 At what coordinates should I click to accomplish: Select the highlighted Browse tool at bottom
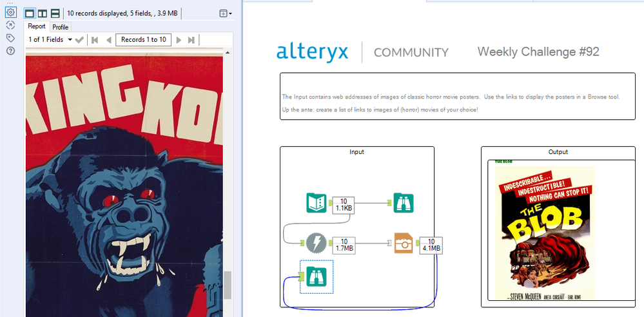point(317,277)
